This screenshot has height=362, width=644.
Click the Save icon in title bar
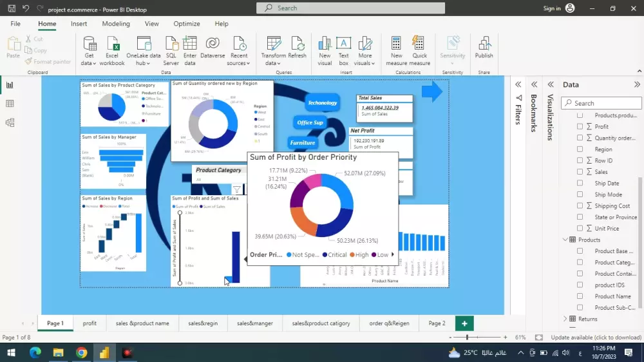[12, 8]
